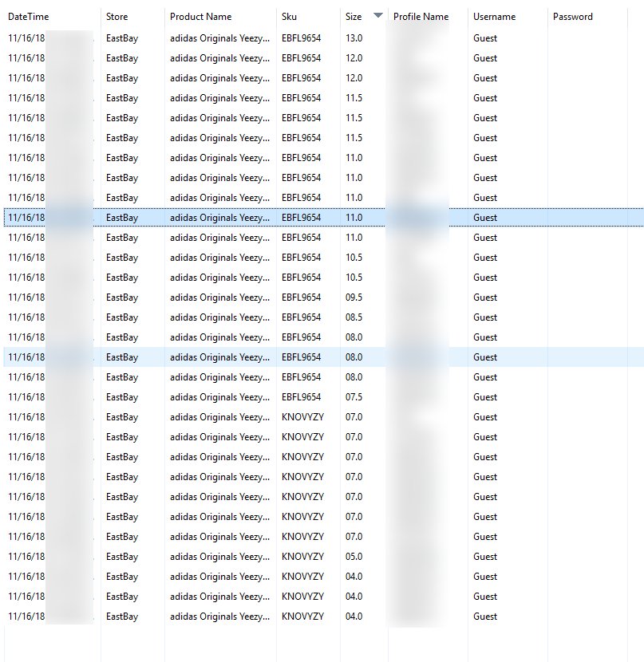Select the size 09.5 cell
Viewport: 644px width, 662px height.
[x=354, y=298]
